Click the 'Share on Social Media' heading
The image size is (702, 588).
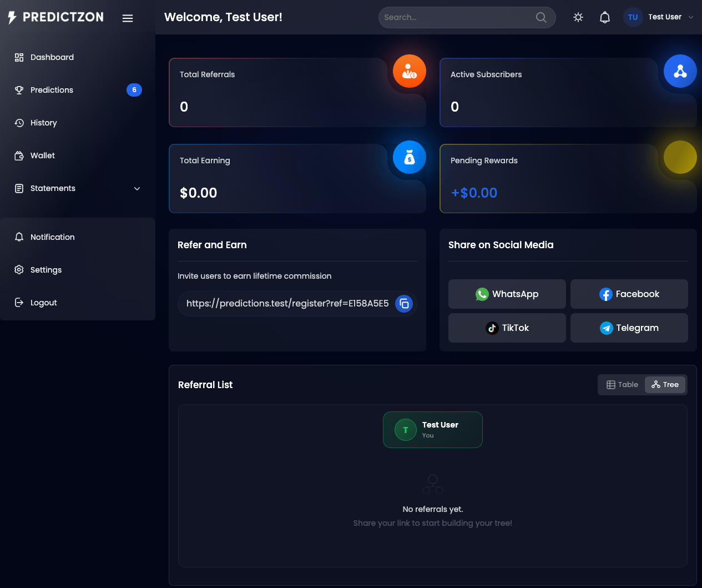coord(501,245)
